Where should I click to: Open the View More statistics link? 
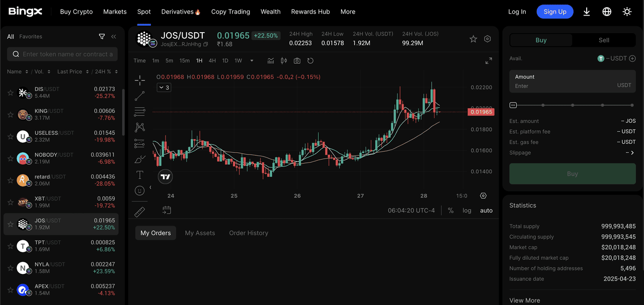(x=525, y=300)
